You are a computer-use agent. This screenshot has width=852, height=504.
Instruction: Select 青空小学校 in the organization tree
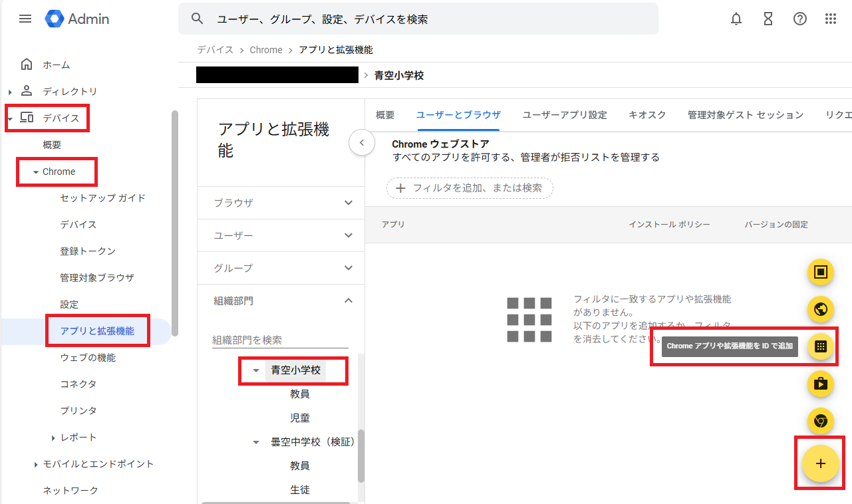tap(295, 370)
